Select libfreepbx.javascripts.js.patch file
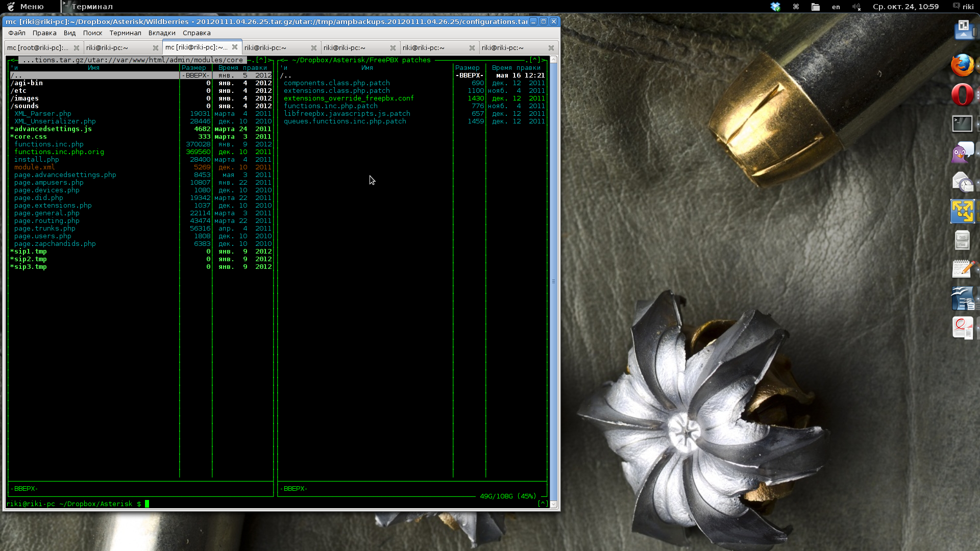This screenshot has height=551, width=980. pos(412,113)
